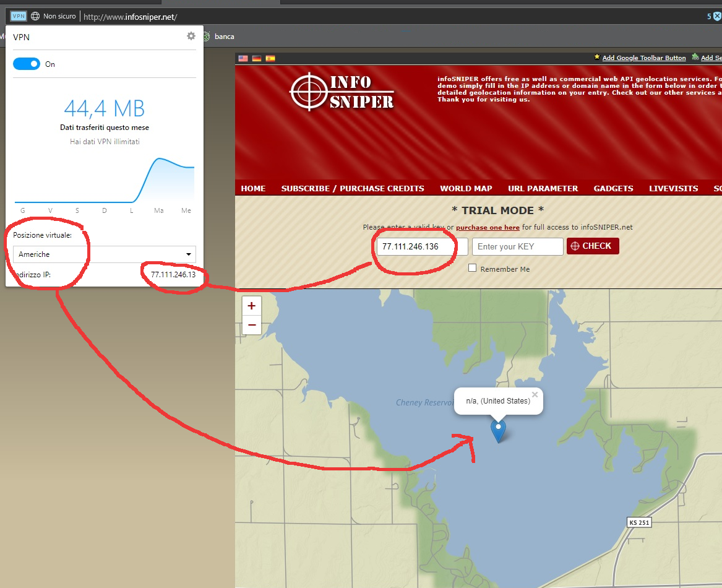Click the IP address input field

tap(422, 246)
